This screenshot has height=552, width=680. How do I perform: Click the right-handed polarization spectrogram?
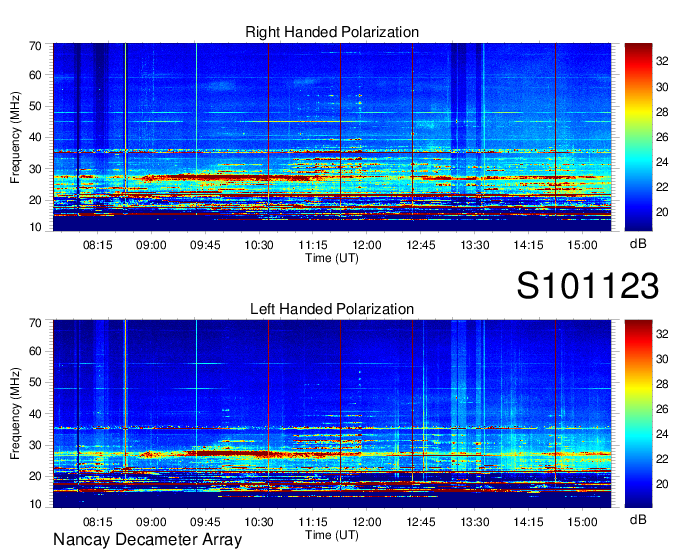point(332,137)
